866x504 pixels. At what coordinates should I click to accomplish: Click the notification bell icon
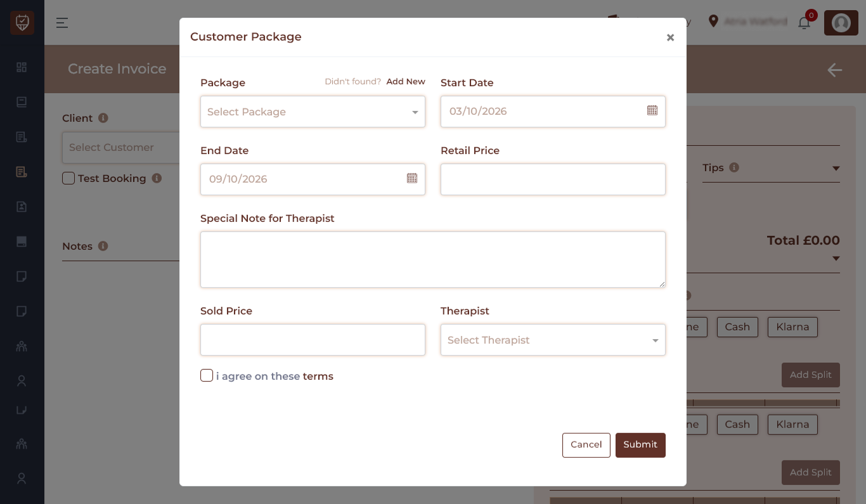(804, 23)
